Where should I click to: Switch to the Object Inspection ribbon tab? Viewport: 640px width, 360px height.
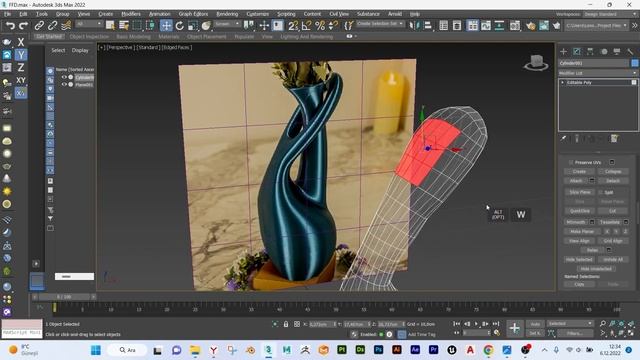(89, 37)
